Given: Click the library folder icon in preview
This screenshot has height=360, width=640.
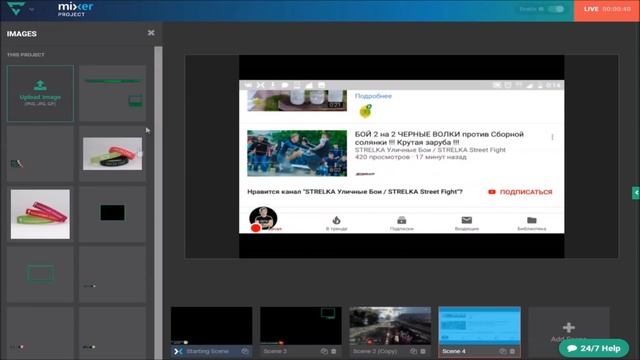Looking at the screenshot, I should pos(531,220).
